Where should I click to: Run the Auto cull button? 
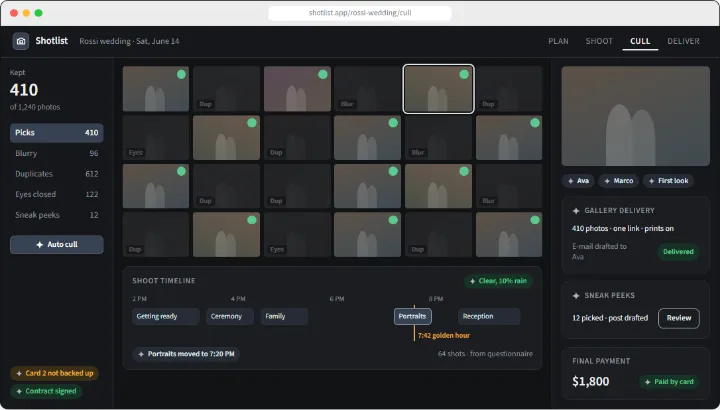click(x=56, y=245)
